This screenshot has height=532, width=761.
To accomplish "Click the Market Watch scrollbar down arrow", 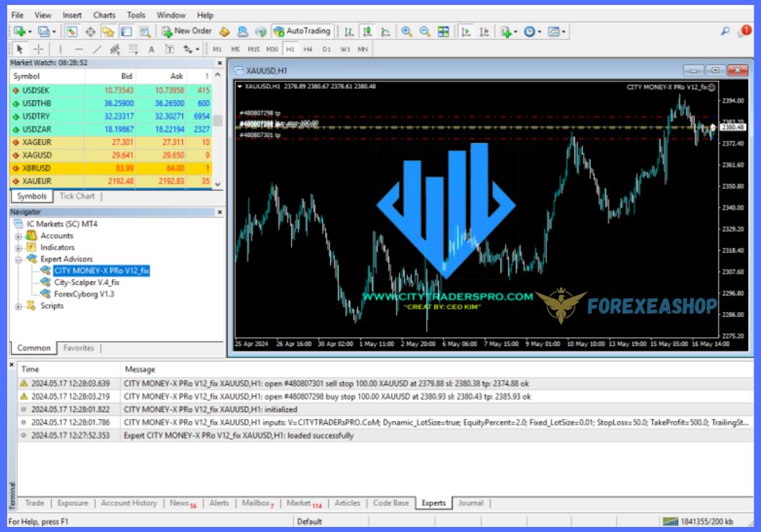I will click(x=218, y=185).
